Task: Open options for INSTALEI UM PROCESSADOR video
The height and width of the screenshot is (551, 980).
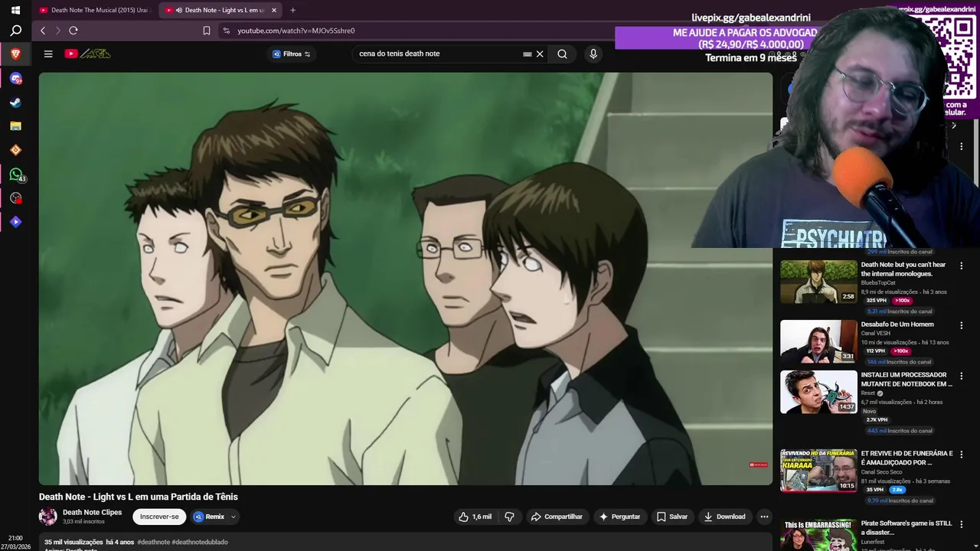Action: [x=962, y=377]
